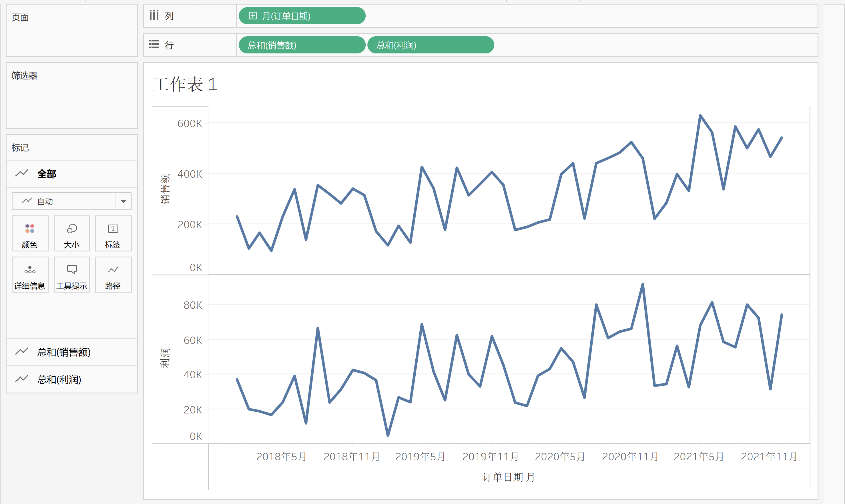Expand the plus icon on 月(订单日期) pill

tap(252, 16)
